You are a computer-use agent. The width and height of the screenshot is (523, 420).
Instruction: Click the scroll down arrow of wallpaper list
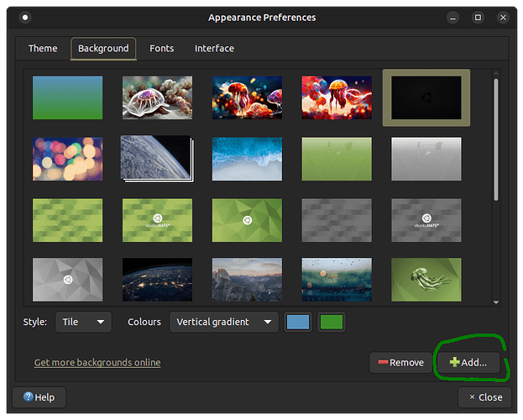point(496,302)
